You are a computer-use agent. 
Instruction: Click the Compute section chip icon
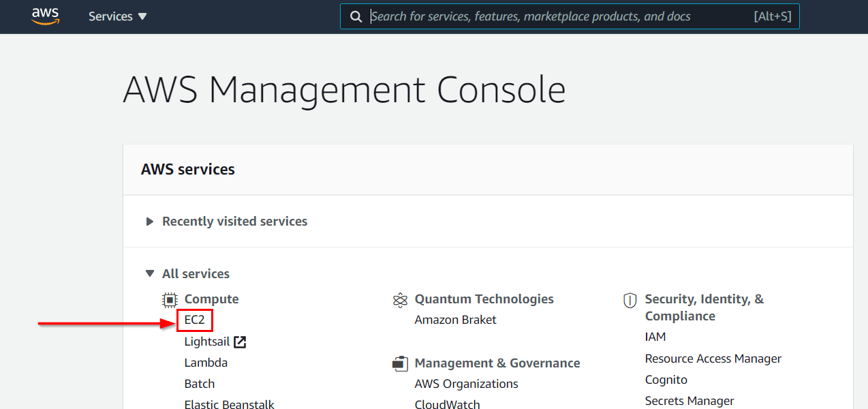168,299
